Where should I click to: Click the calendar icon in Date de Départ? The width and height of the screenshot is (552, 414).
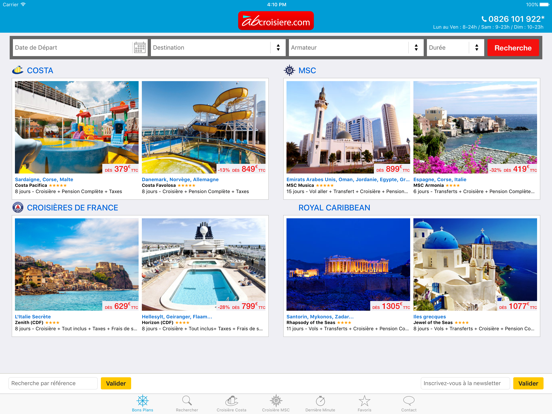click(x=139, y=47)
